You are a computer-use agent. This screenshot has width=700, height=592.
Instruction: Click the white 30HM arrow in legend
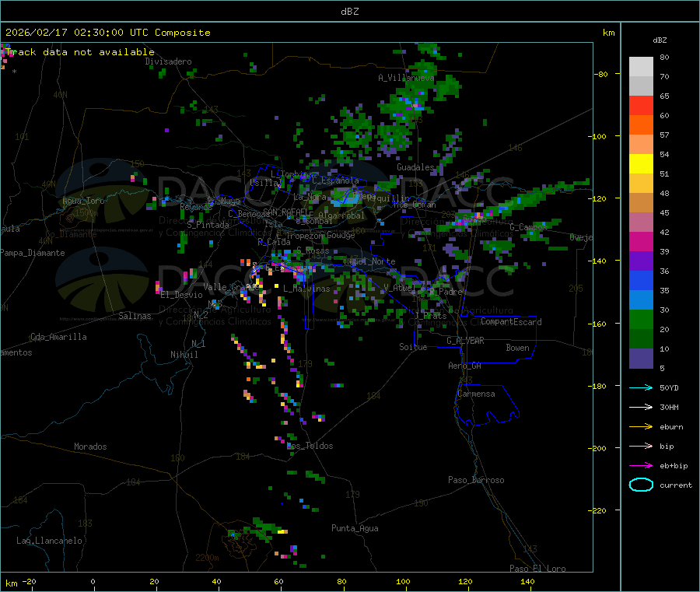[x=641, y=407]
